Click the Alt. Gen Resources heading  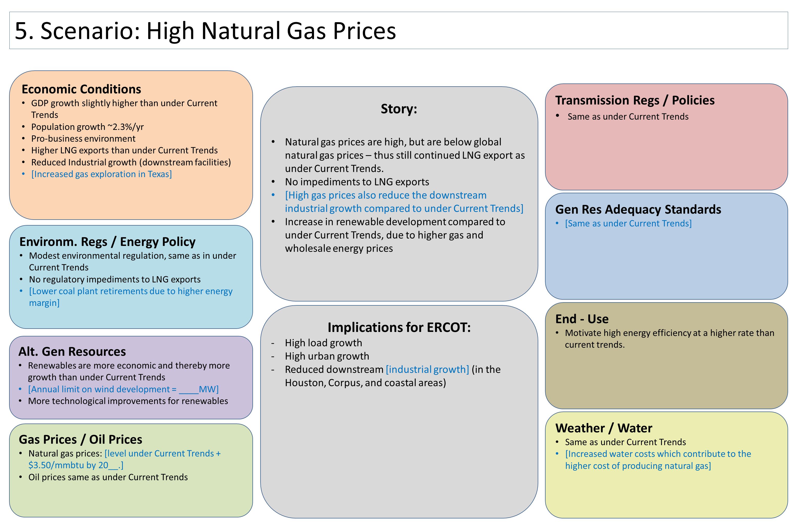pos(72,352)
